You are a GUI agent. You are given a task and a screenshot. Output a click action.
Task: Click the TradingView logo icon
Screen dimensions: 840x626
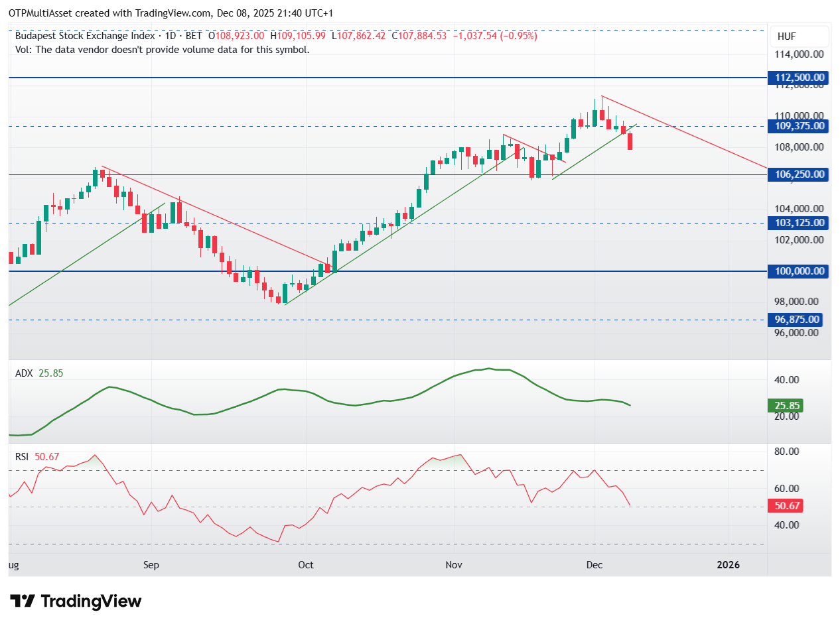[23, 601]
